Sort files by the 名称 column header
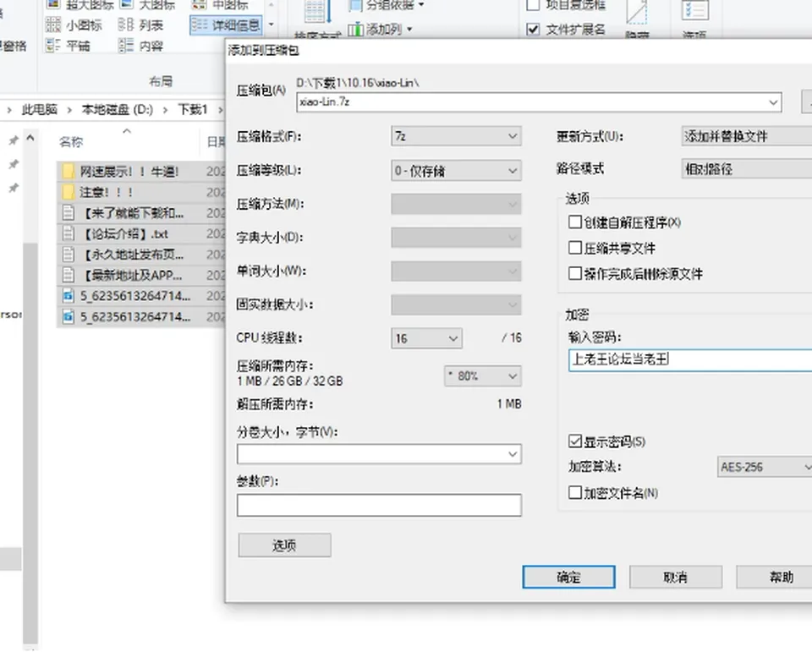 [x=71, y=142]
